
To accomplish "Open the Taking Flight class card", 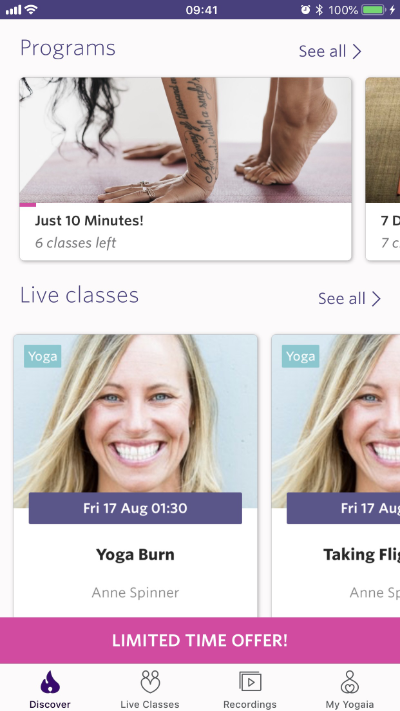I will click(336, 476).
